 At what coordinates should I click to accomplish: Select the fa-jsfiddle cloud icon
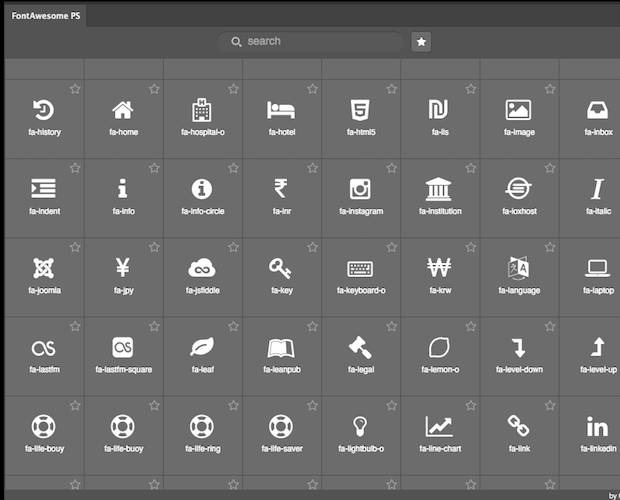202,268
